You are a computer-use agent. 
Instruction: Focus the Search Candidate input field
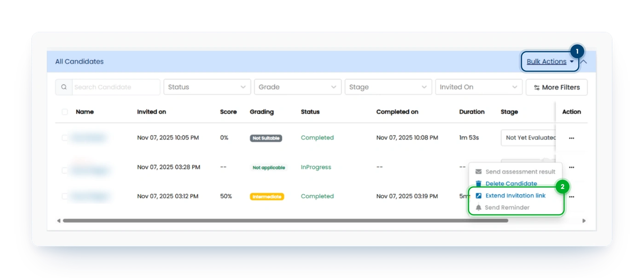[116, 87]
